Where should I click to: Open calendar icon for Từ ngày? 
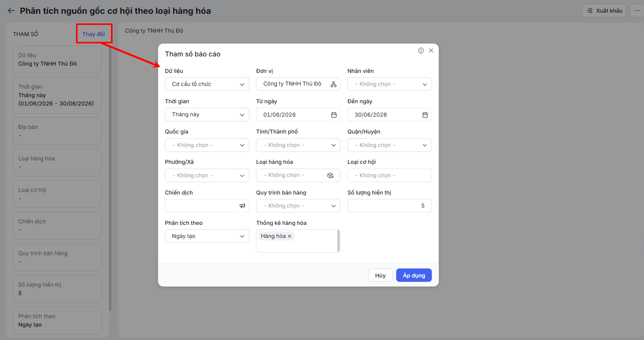click(334, 115)
